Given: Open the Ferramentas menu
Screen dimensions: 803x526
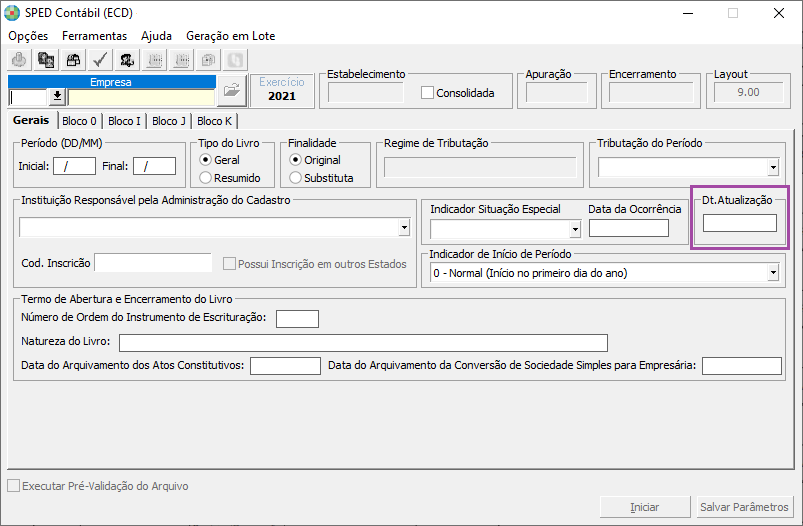Looking at the screenshot, I should coord(94,36).
